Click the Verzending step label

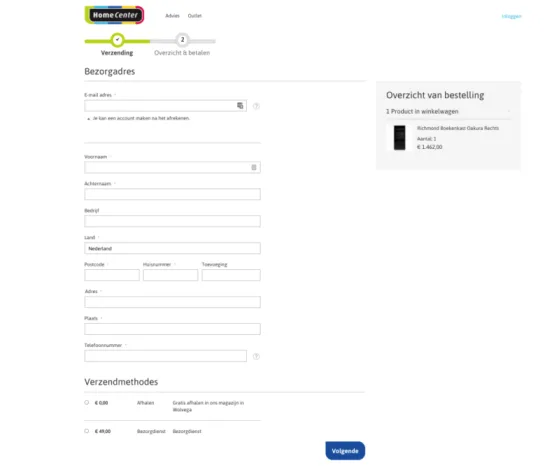pyautogui.click(x=117, y=53)
